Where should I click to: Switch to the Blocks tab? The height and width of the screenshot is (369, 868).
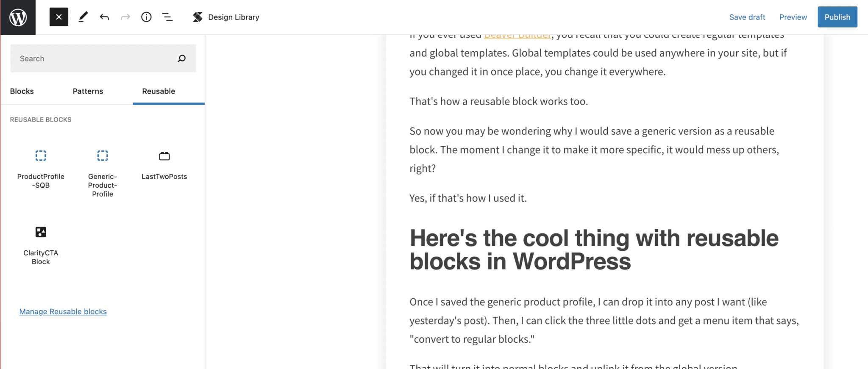click(22, 91)
